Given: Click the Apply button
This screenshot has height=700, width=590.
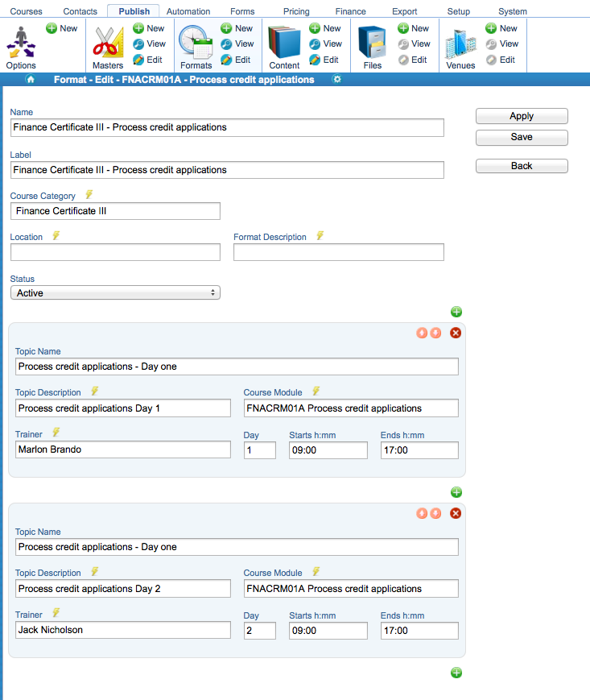Looking at the screenshot, I should 522,116.
